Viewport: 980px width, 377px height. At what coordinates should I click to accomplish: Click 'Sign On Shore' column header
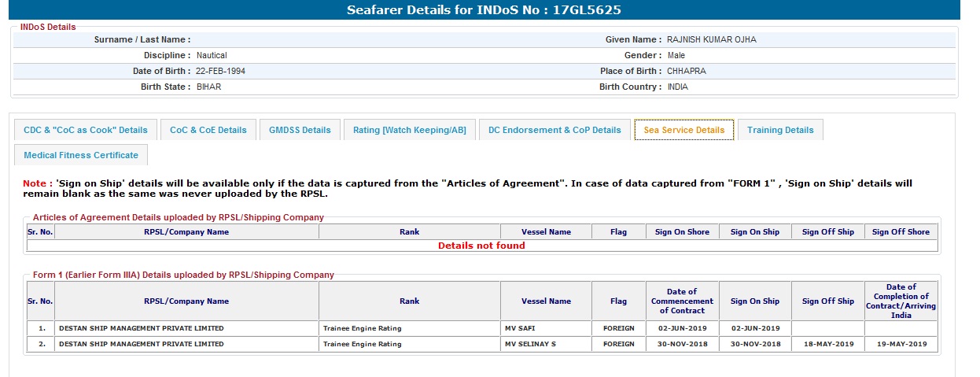682,232
